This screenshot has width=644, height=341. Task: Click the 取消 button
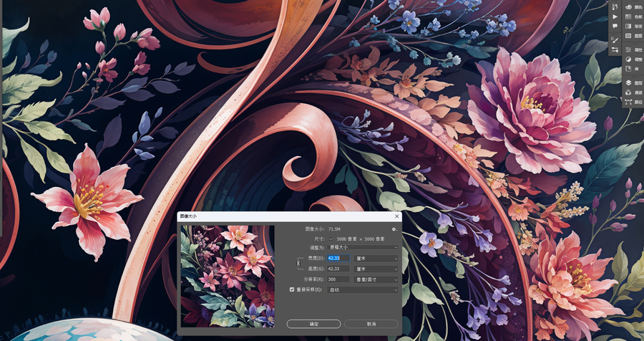click(x=371, y=324)
